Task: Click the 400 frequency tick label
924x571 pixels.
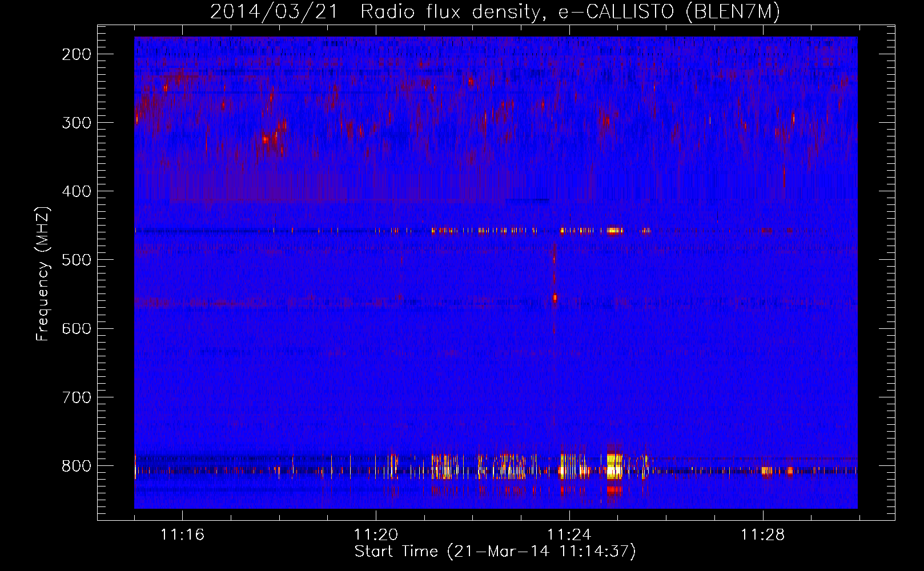Action: [77, 191]
